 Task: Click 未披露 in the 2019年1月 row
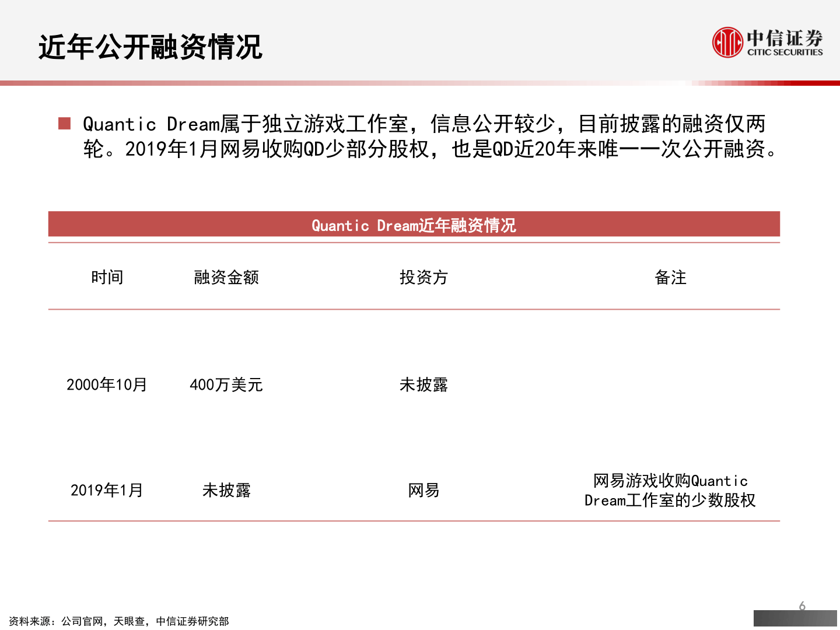226,490
